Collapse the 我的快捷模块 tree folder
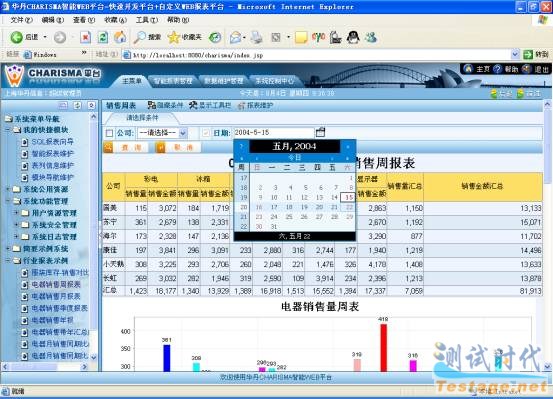The height and width of the screenshot is (399, 553). [x=8, y=130]
